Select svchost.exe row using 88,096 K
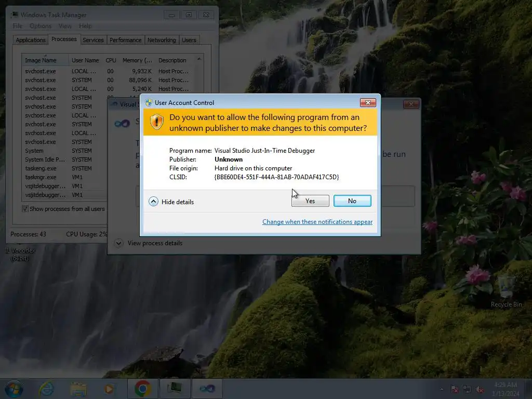The width and height of the screenshot is (532, 399). pyautogui.click(x=112, y=80)
